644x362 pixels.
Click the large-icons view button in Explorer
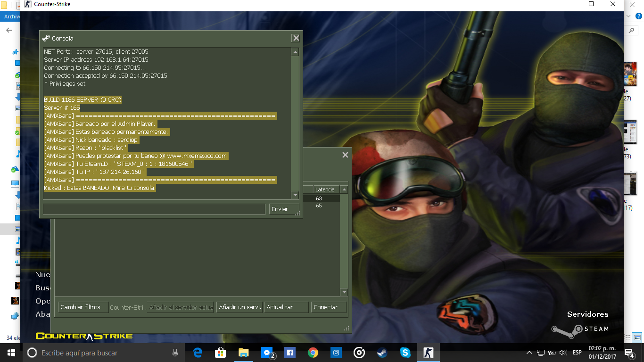click(x=637, y=337)
